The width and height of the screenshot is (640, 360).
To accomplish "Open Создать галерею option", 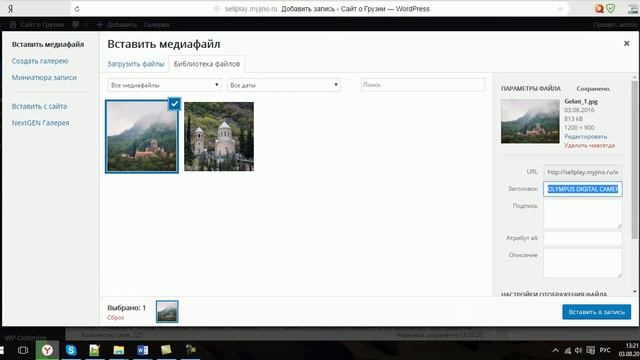I will coord(40,61).
